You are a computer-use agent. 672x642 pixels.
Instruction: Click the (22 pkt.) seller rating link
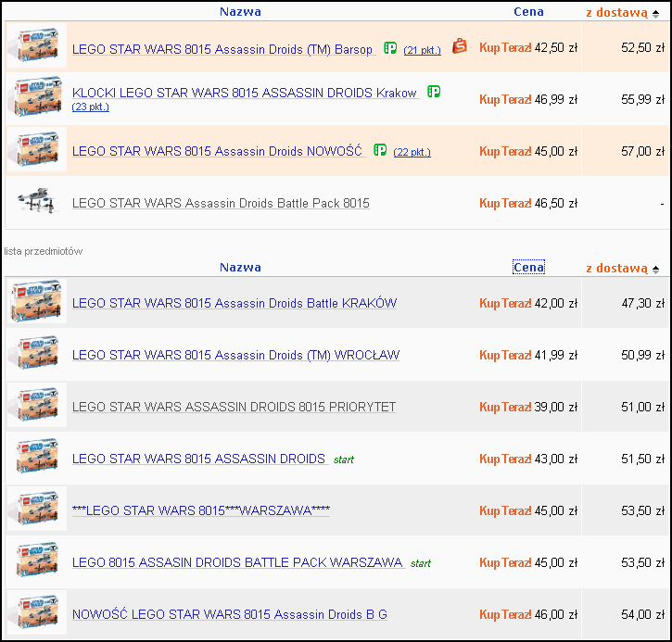click(x=412, y=152)
